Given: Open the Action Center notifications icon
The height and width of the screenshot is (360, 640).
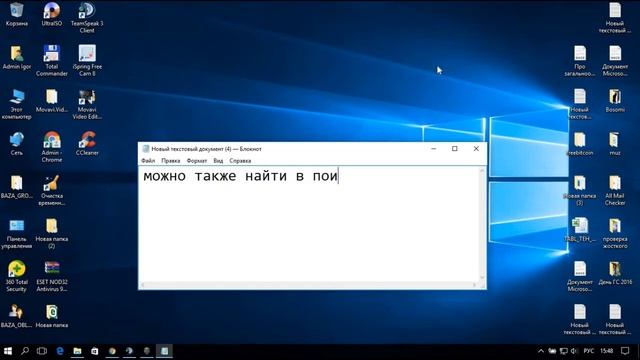Looking at the screenshot, I should coord(625,351).
